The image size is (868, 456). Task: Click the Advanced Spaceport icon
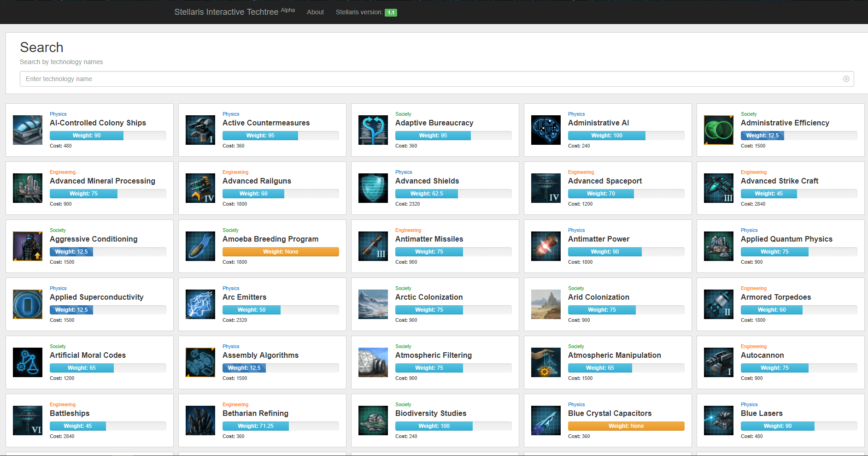(546, 188)
